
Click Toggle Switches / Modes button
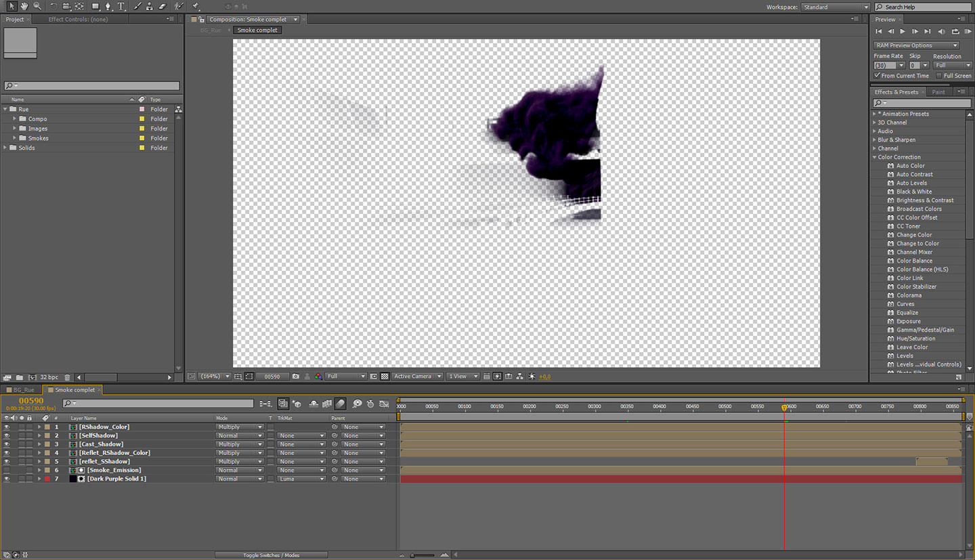coord(272,555)
